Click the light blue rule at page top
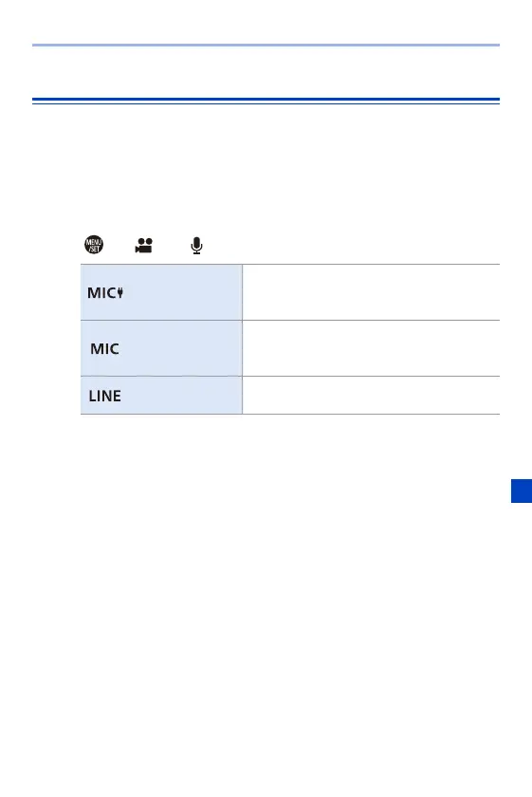Screen dimensions: 532x797 point(266,46)
